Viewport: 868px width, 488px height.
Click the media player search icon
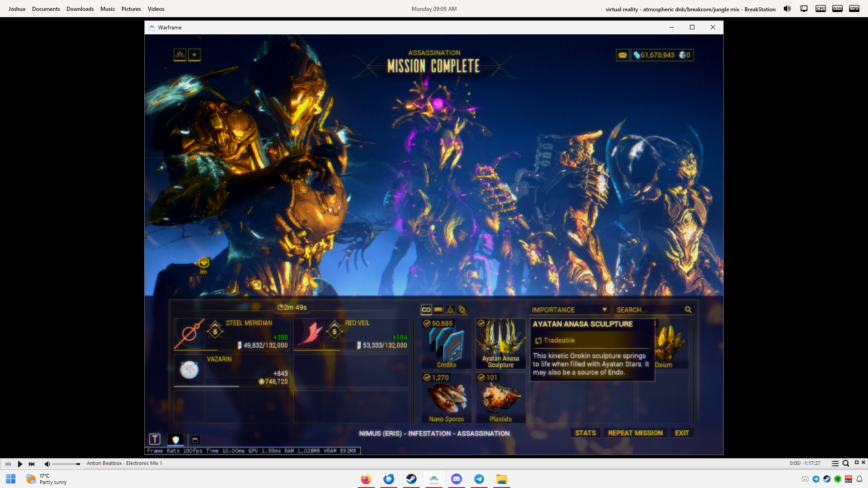click(x=845, y=463)
